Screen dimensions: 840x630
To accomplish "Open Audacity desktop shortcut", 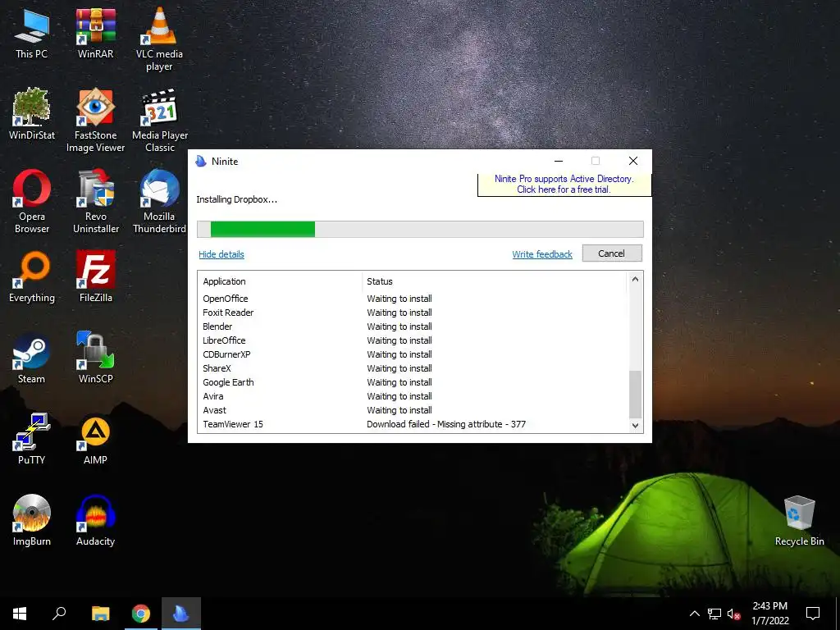I will pyautogui.click(x=95, y=520).
